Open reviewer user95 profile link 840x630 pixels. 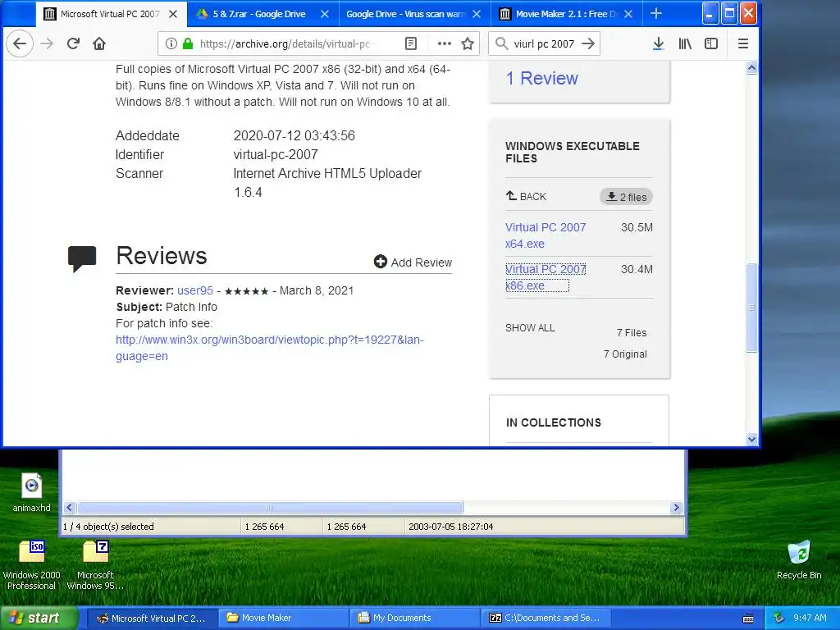(x=195, y=290)
